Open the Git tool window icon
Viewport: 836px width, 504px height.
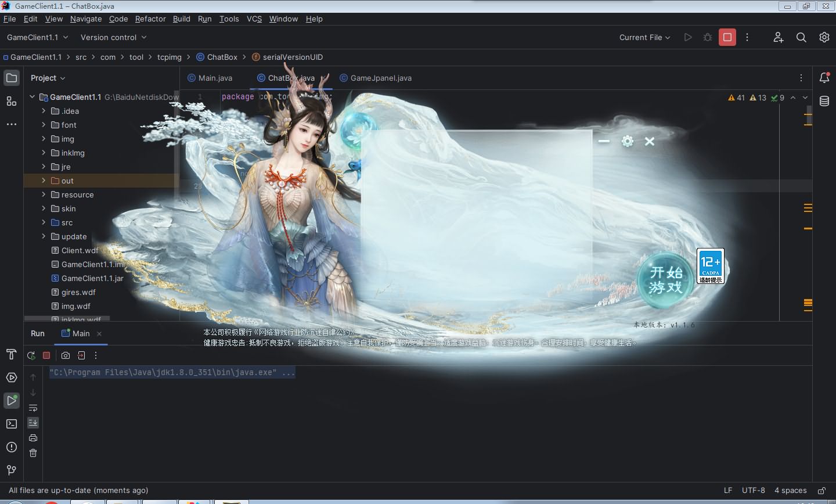(x=12, y=470)
